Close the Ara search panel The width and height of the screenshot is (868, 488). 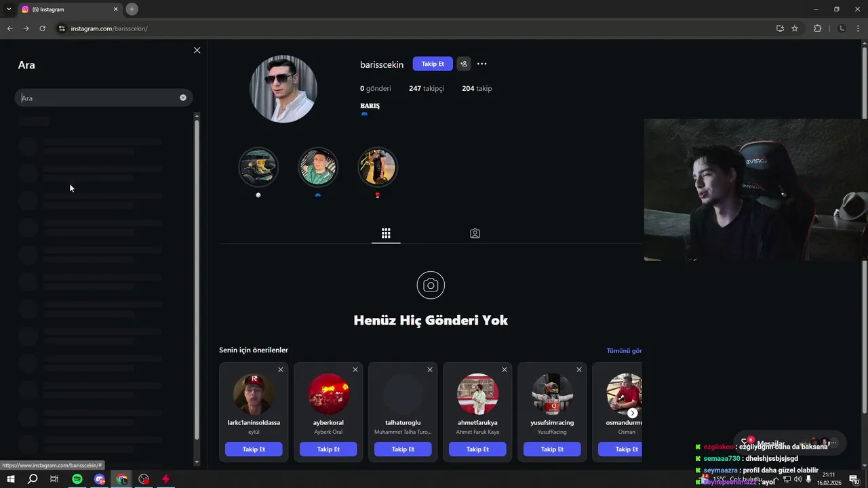pyautogui.click(x=197, y=50)
